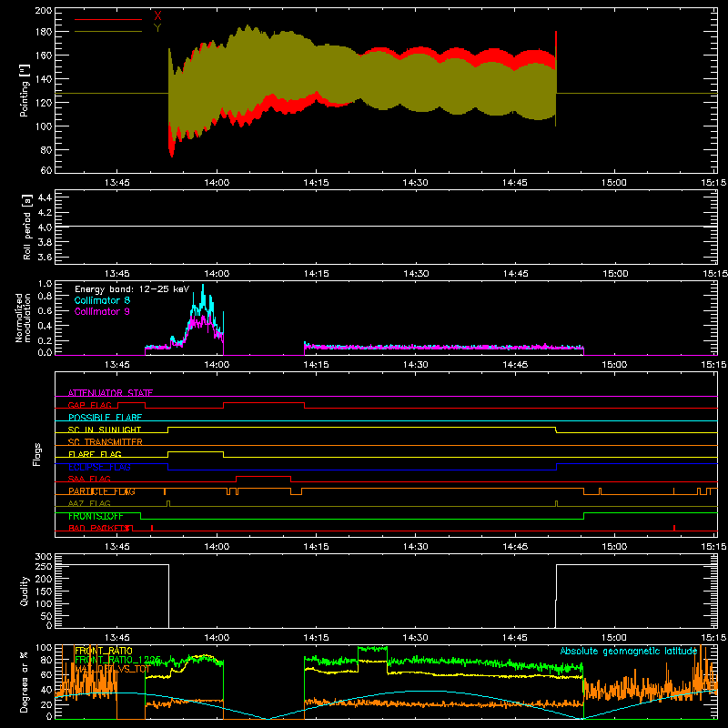Select the X legend label
Viewport: 728px width, 728px height.
(x=157, y=16)
